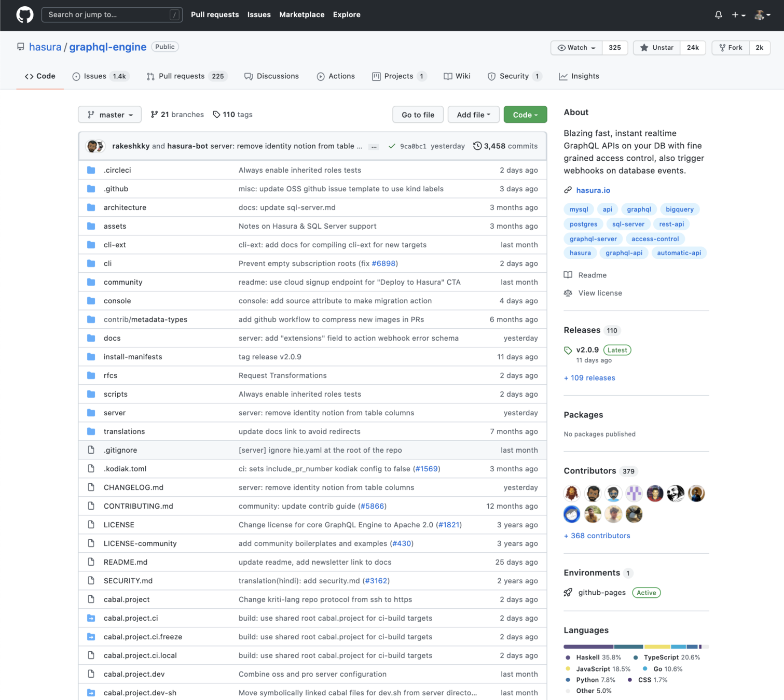Click the console folder icon
The image size is (784, 700).
91,301
